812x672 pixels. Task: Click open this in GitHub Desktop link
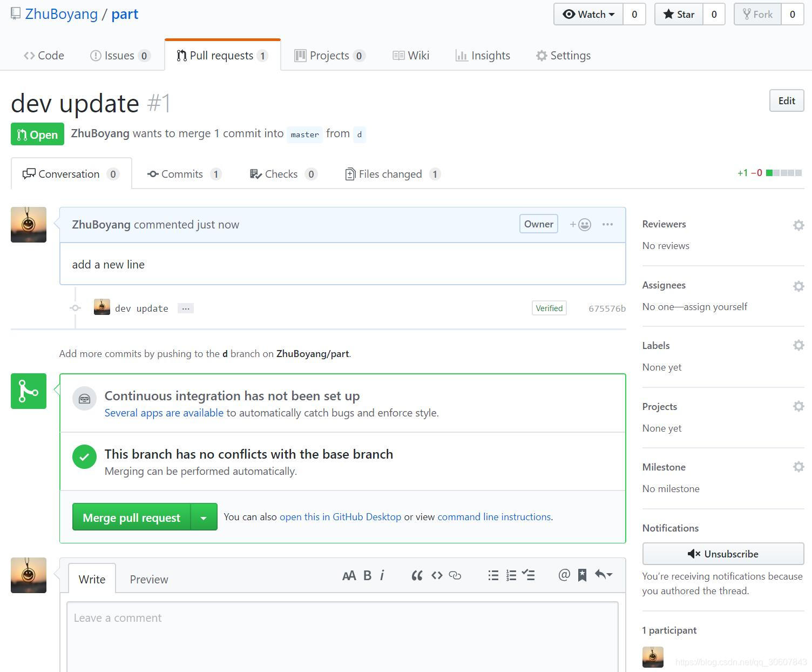click(x=340, y=517)
